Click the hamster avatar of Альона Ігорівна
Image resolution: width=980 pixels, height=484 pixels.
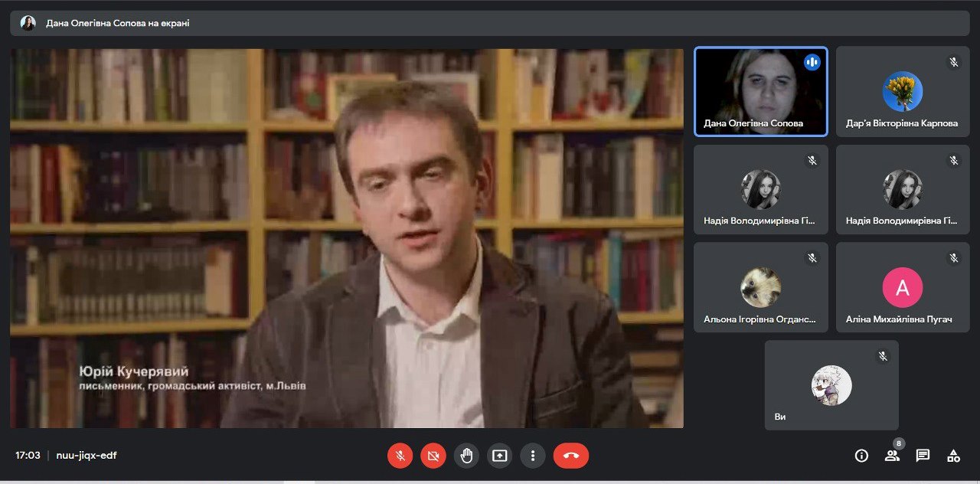(x=761, y=287)
